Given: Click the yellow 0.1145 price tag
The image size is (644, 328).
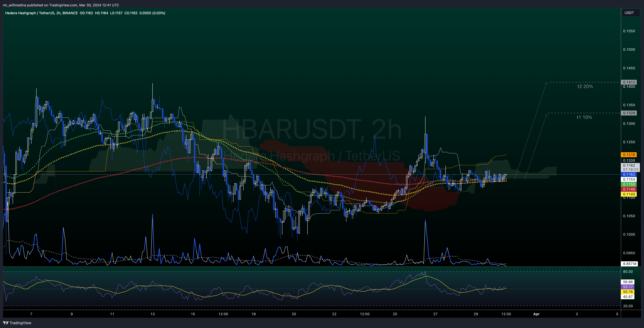Looking at the screenshot, I should [x=629, y=194].
